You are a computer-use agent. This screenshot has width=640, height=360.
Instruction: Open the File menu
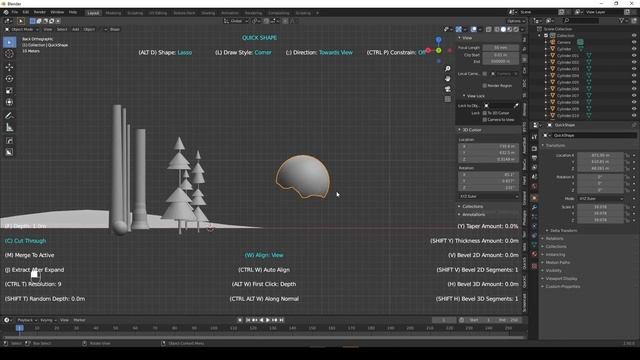tap(15, 12)
